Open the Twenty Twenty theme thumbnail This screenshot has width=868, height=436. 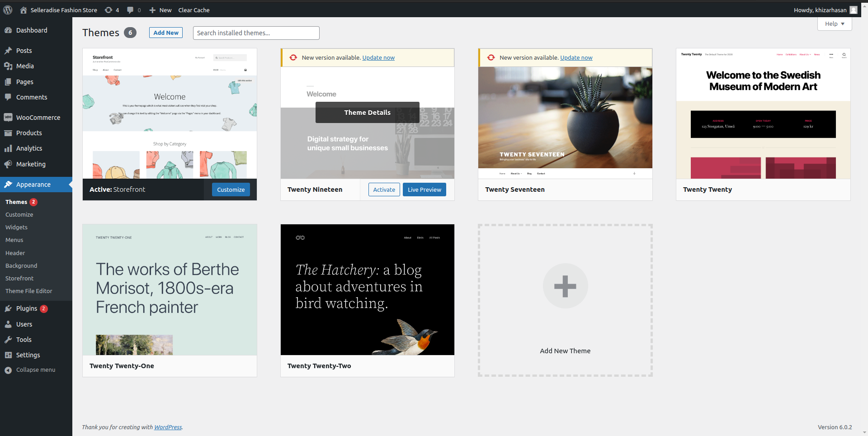(x=763, y=114)
